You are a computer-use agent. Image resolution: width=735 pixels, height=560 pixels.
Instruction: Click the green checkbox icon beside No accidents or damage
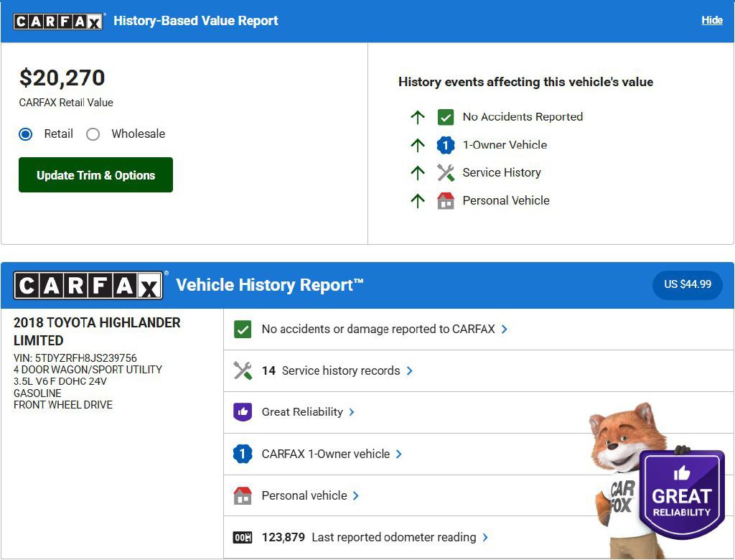[x=243, y=330]
